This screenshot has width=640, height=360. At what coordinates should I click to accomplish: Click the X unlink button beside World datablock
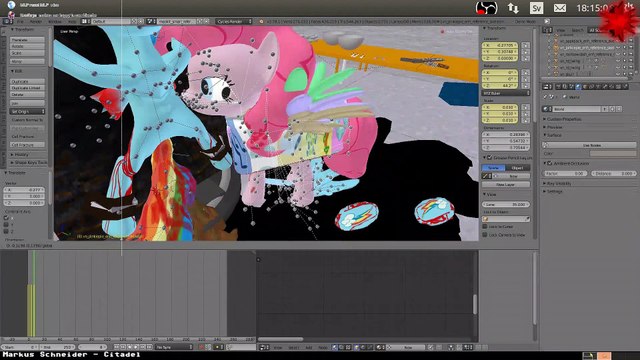point(619,109)
